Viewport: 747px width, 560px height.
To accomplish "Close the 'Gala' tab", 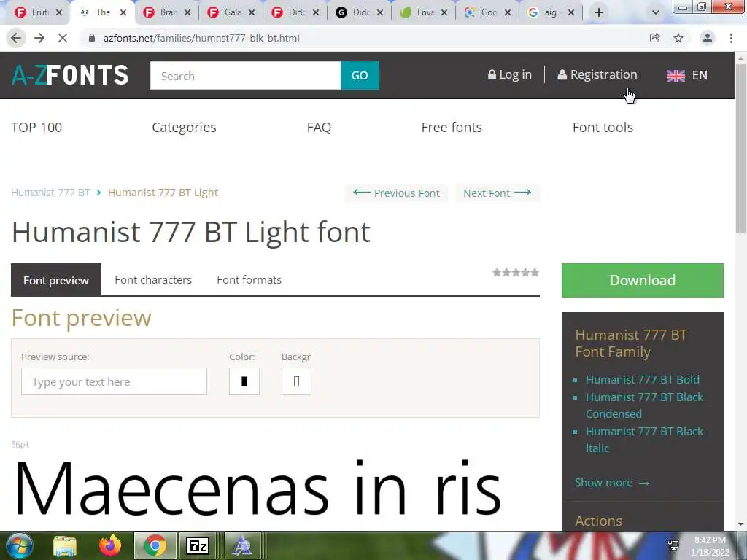I will point(252,12).
